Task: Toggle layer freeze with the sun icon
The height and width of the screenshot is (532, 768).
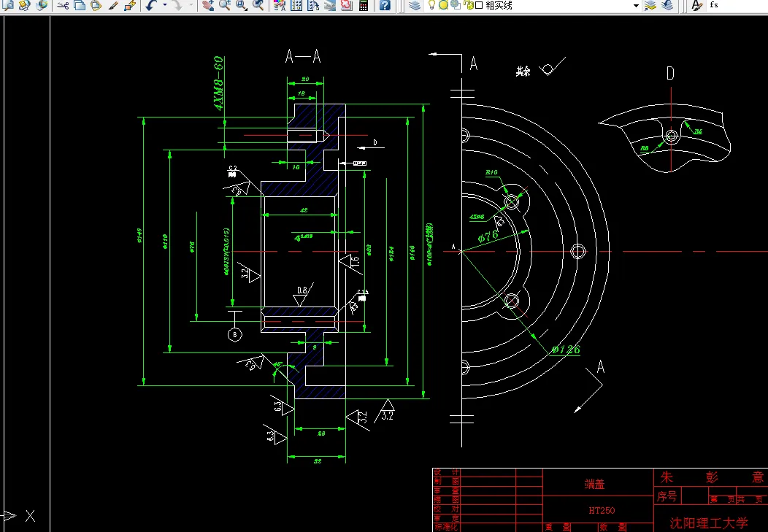Action: click(x=443, y=6)
